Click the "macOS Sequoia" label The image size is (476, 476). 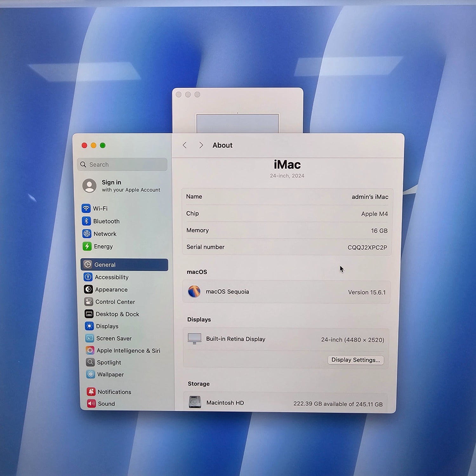228,292
